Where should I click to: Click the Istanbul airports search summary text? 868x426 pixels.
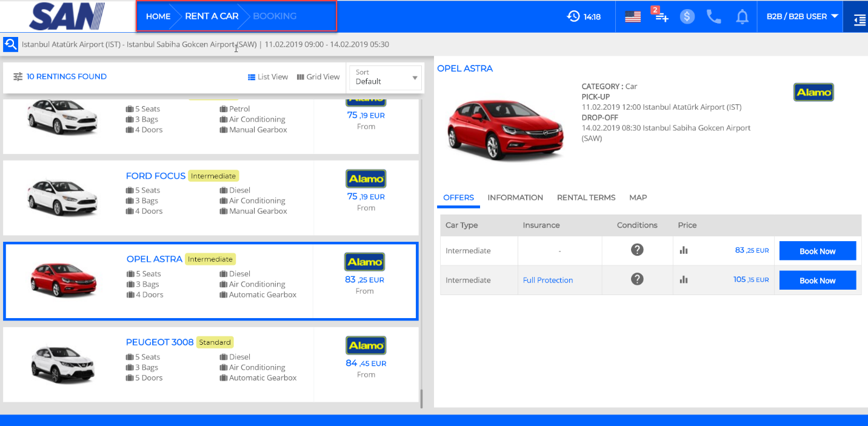pos(205,44)
